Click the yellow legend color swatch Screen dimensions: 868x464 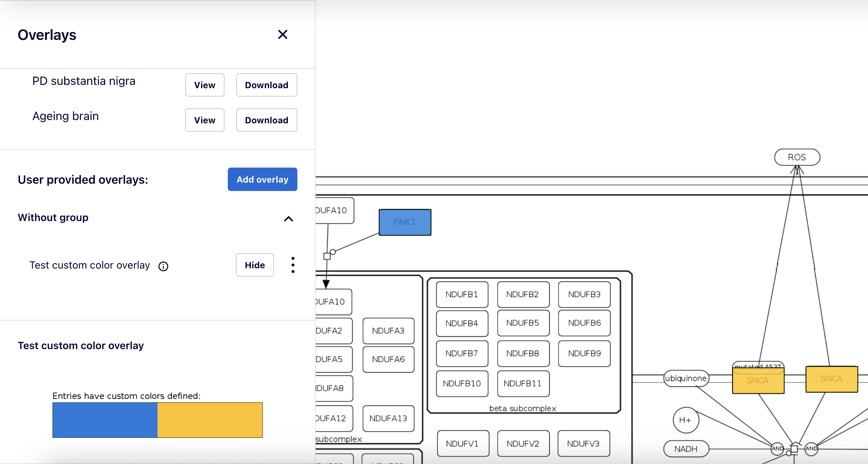[210, 420]
